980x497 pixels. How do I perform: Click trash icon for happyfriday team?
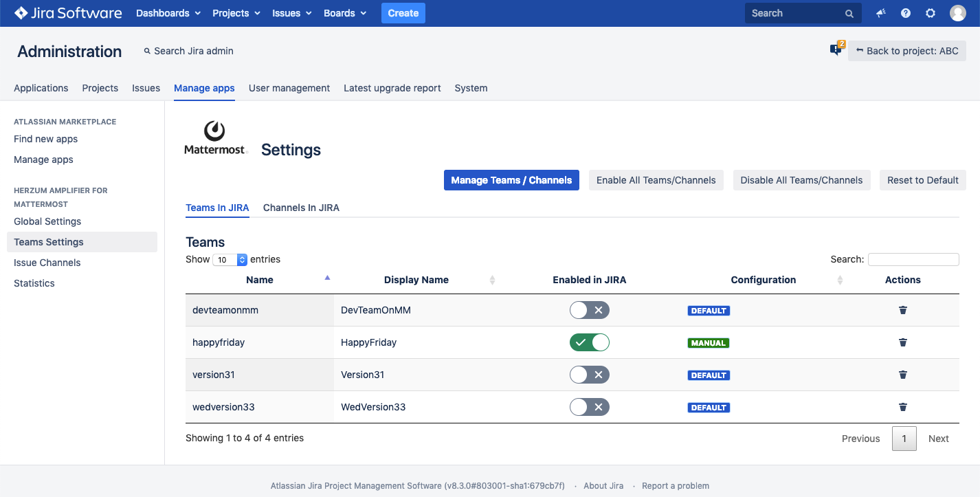902,342
